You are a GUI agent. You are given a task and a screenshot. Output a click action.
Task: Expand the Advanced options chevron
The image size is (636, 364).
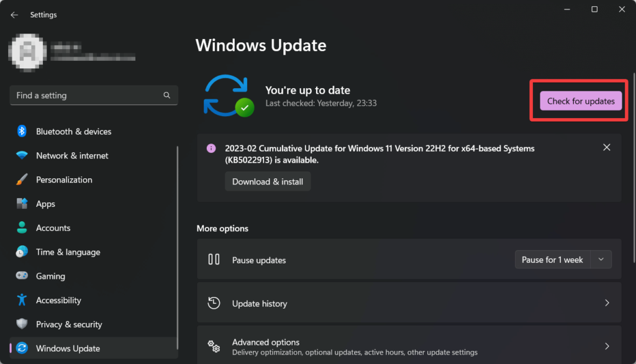[x=607, y=346]
